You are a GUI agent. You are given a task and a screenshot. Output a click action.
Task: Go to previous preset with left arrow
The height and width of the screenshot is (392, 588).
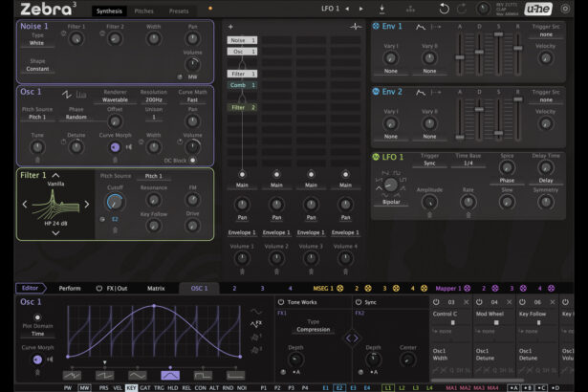pos(347,9)
